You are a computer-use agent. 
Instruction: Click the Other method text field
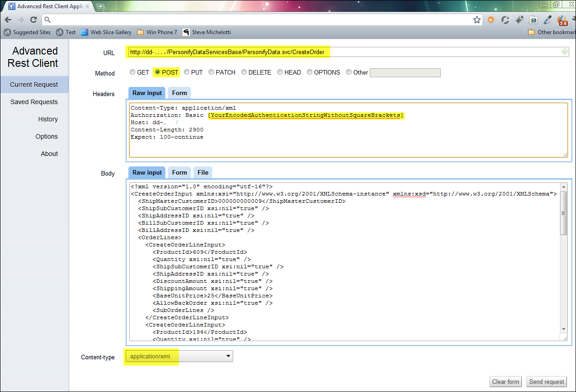pyautogui.click(x=405, y=73)
